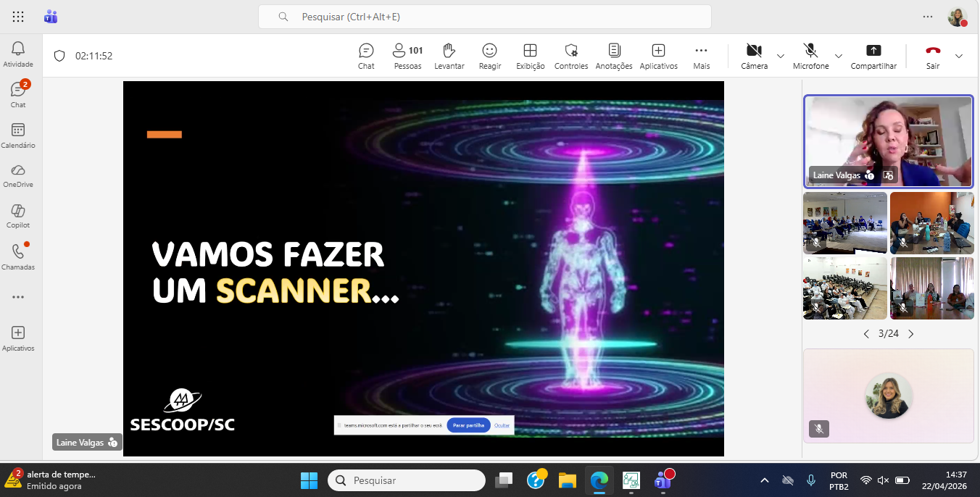
Task: Open Anotações meeting notes
Action: point(614,56)
